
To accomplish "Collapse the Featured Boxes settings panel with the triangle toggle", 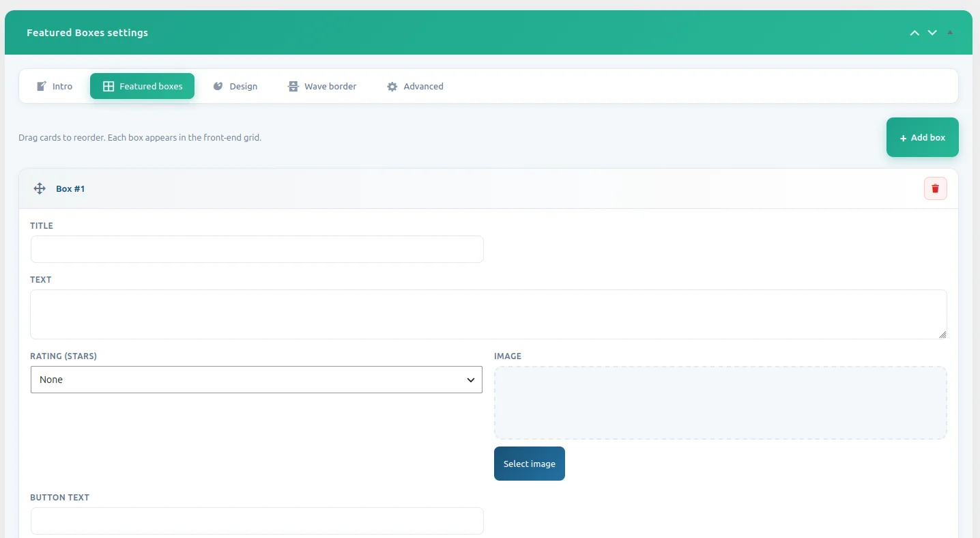I will click(x=950, y=33).
